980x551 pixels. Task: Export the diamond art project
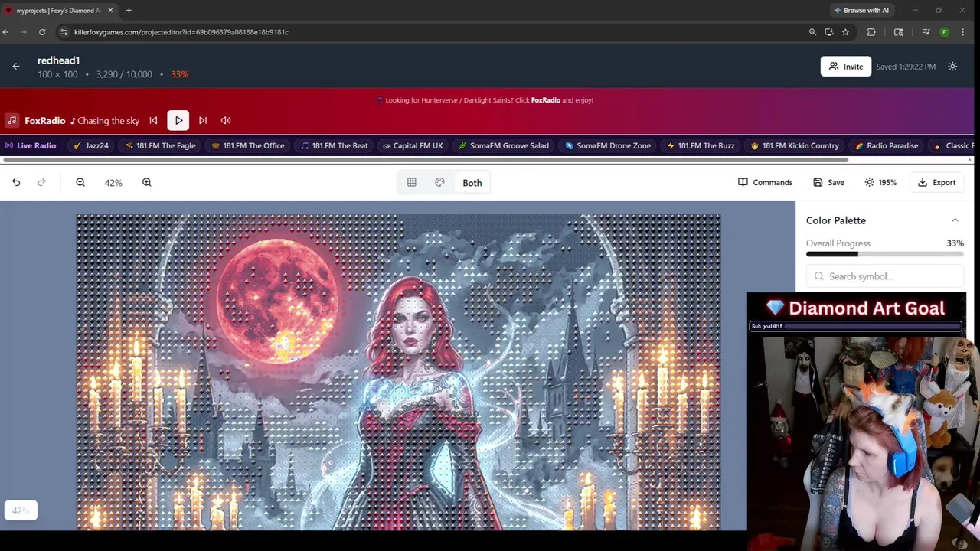click(x=936, y=182)
